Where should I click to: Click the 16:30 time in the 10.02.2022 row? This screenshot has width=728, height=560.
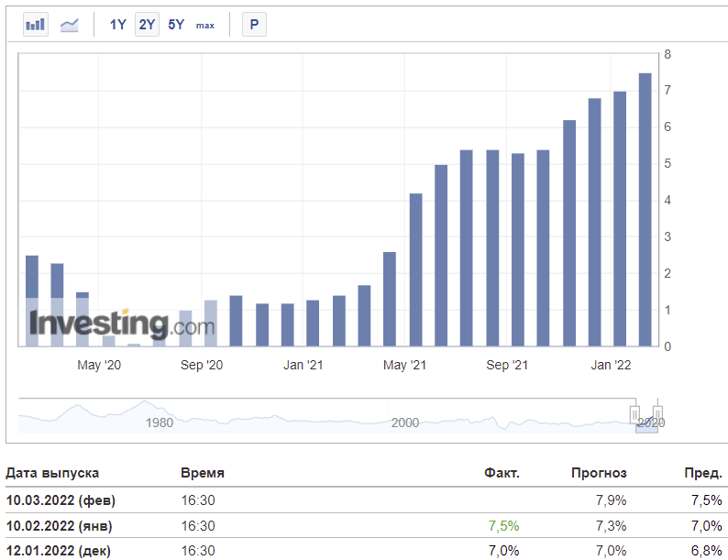(x=198, y=526)
